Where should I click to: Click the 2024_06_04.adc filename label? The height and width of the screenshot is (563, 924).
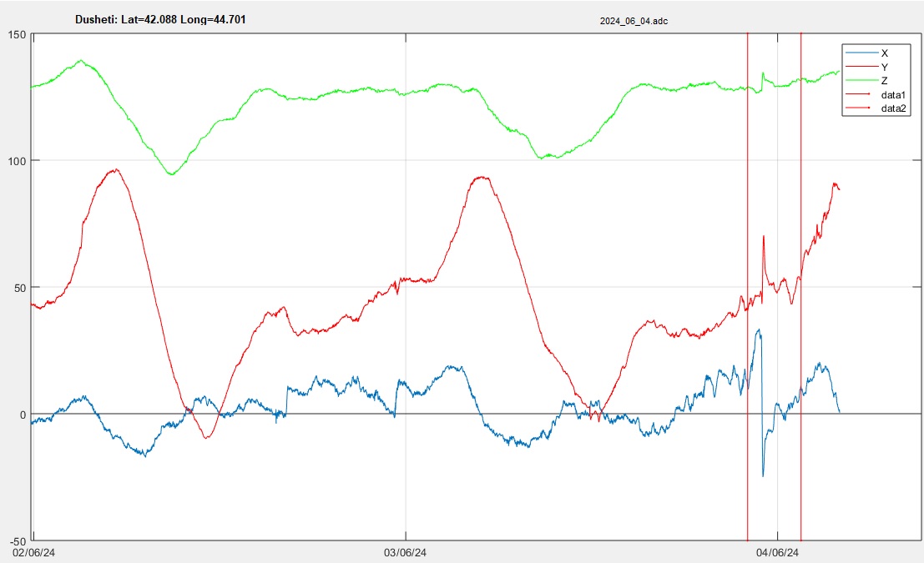click(x=634, y=22)
